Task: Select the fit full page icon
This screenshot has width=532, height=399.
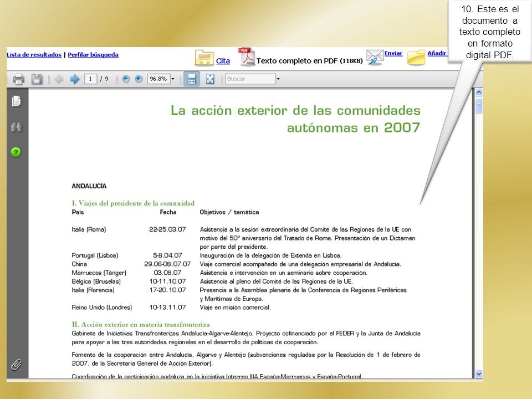Action: pyautogui.click(x=210, y=79)
